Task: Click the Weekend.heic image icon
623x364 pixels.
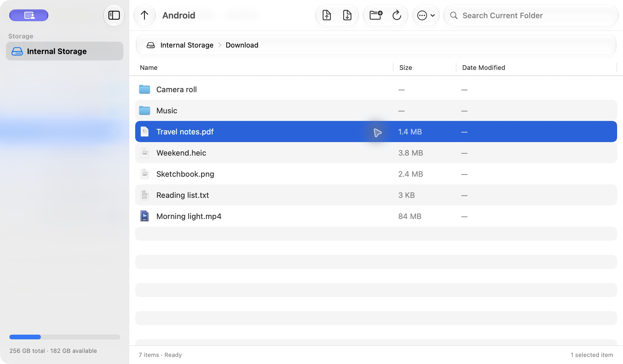Action: click(145, 153)
